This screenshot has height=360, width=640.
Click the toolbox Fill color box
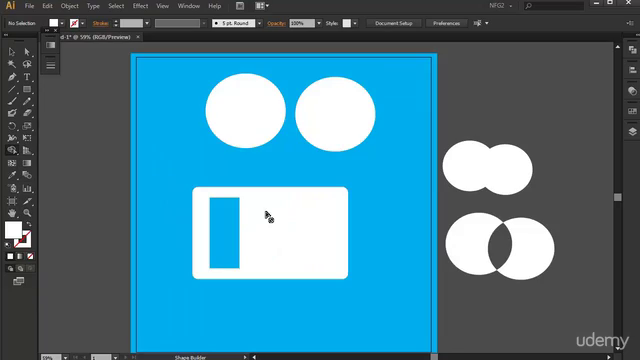[x=13, y=230]
